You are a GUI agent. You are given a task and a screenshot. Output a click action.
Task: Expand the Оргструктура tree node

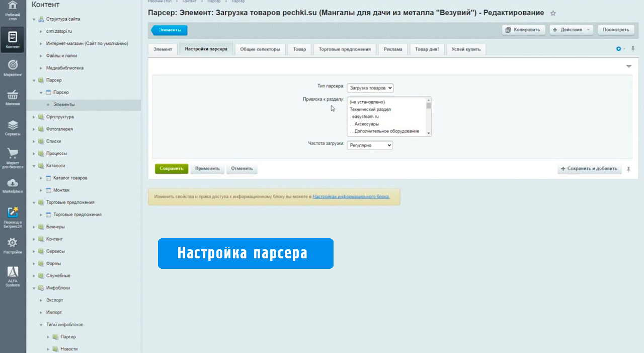(x=34, y=117)
